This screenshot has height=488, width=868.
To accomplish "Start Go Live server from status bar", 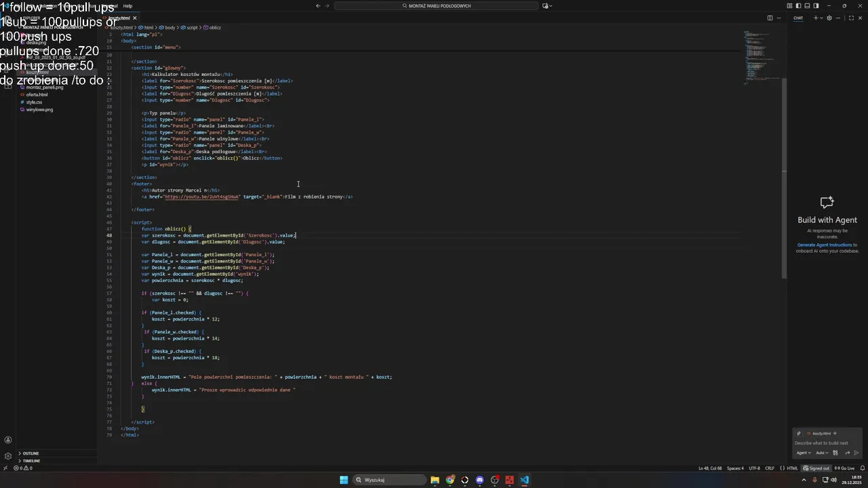I will coord(845,468).
